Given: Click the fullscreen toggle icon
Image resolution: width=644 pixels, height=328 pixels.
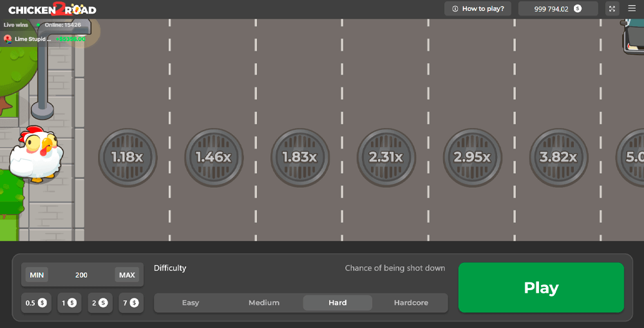Looking at the screenshot, I should pos(612,9).
